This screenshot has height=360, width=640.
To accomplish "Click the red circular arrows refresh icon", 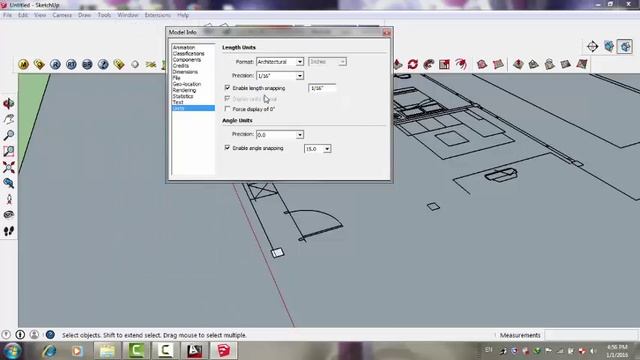I will click(x=413, y=64).
